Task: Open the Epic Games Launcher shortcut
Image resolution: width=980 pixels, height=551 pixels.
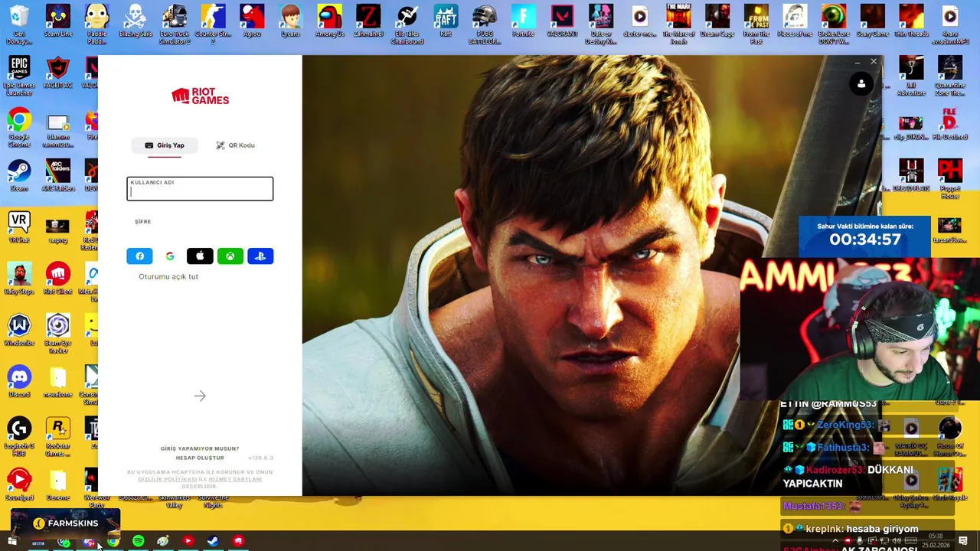Action: tap(19, 76)
